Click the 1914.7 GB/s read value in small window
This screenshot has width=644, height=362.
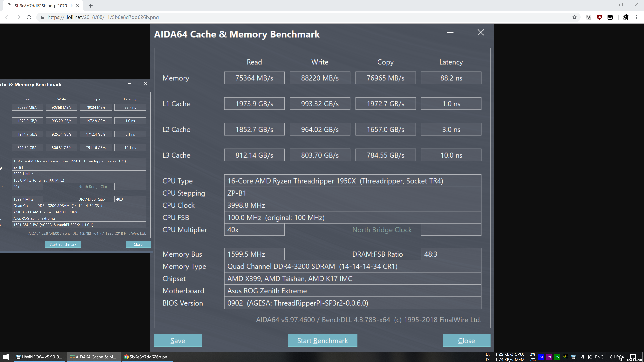point(28,134)
